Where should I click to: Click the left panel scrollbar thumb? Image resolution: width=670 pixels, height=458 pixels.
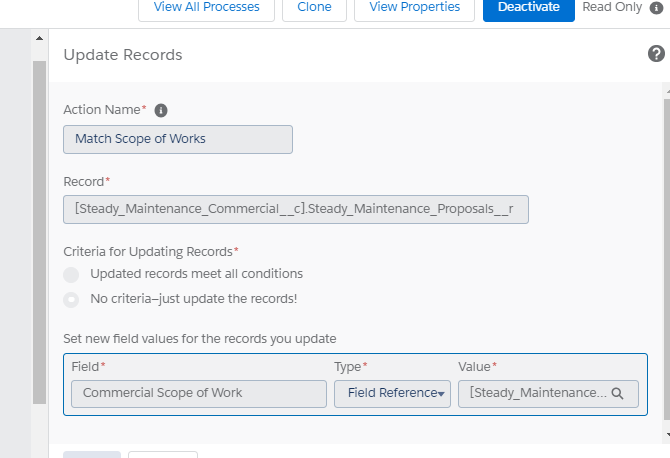coord(40,230)
